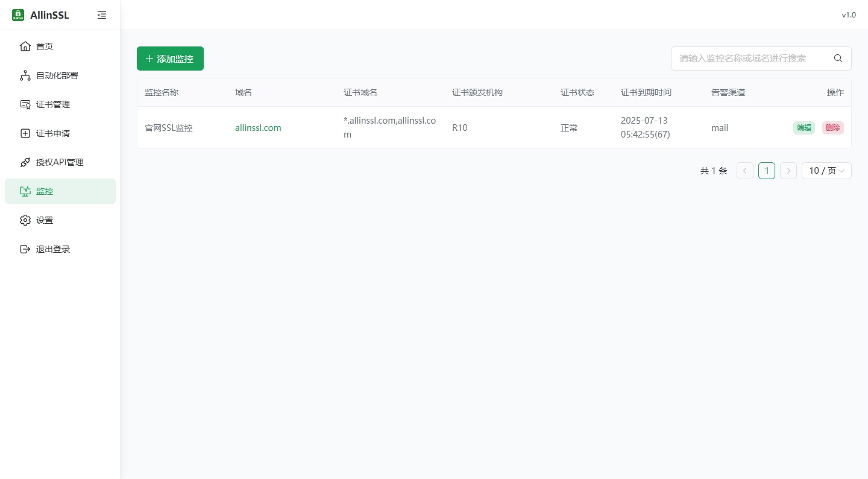Click the 删除 delete tag on the monitor row
The width and height of the screenshot is (868, 479).
(x=832, y=128)
